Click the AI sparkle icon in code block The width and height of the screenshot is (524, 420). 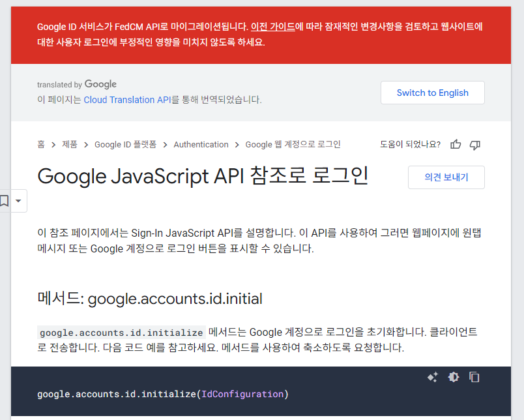(x=433, y=377)
